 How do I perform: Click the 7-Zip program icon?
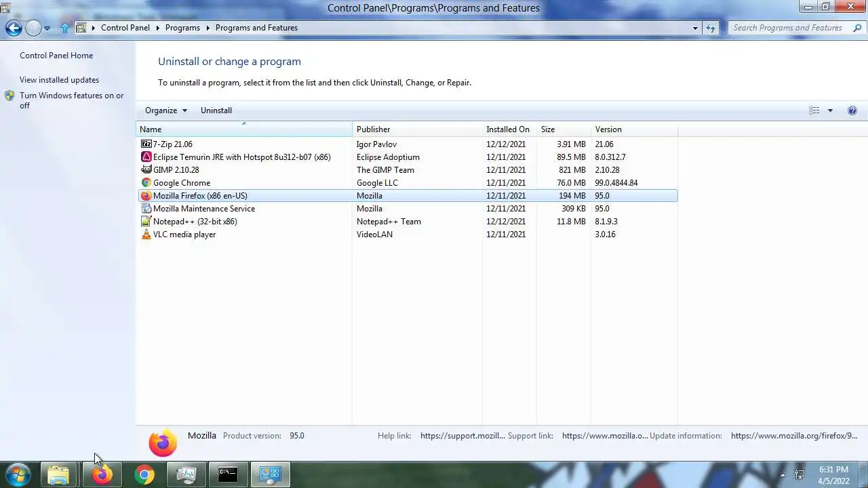(146, 144)
